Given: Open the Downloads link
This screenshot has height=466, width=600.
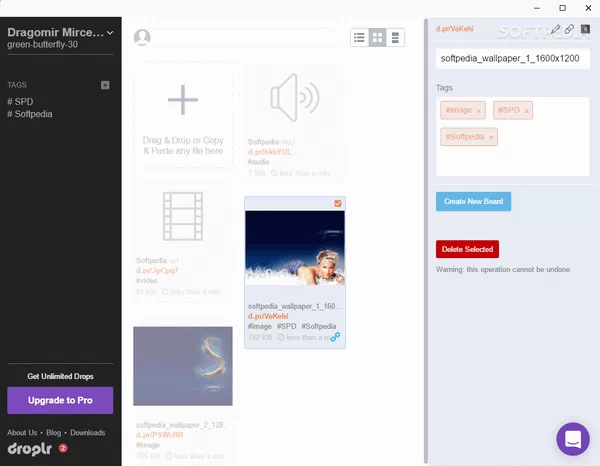Looking at the screenshot, I should click(88, 433).
